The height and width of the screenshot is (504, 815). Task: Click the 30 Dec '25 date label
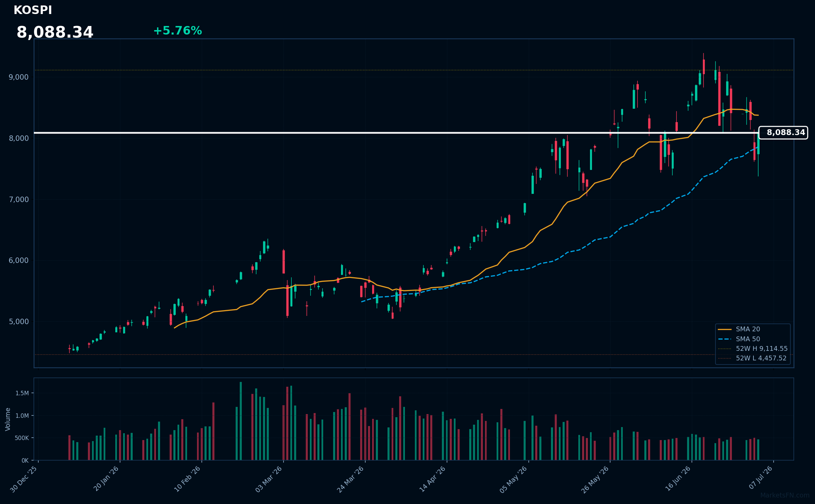pos(24,479)
